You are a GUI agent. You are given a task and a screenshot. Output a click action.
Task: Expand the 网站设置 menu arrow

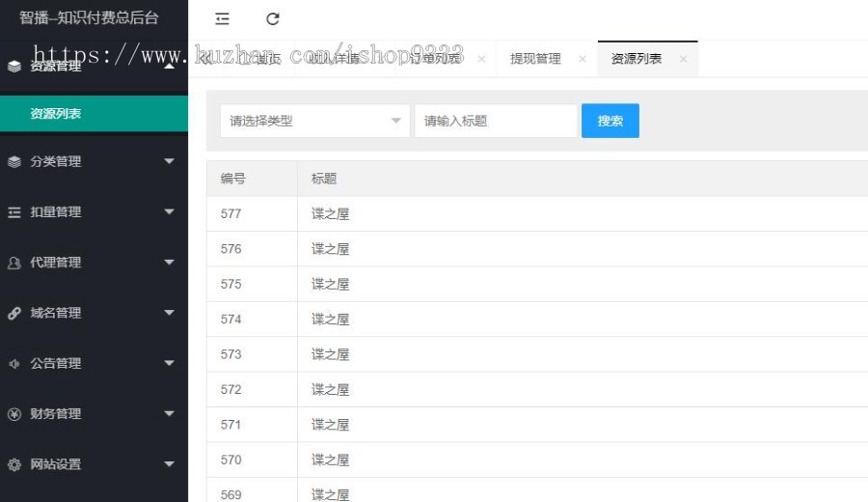[170, 463]
